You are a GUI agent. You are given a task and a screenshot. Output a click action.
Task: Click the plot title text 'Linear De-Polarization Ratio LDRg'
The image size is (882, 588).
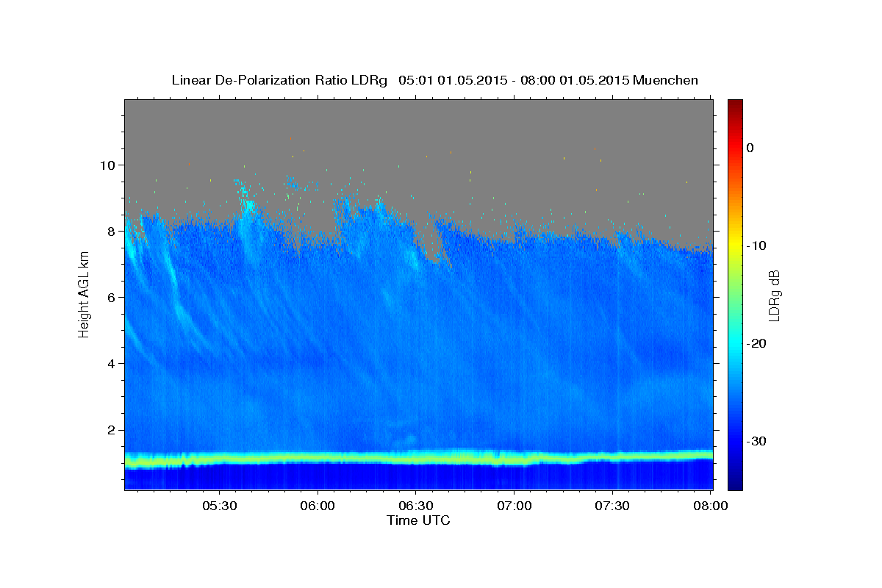coord(279,80)
